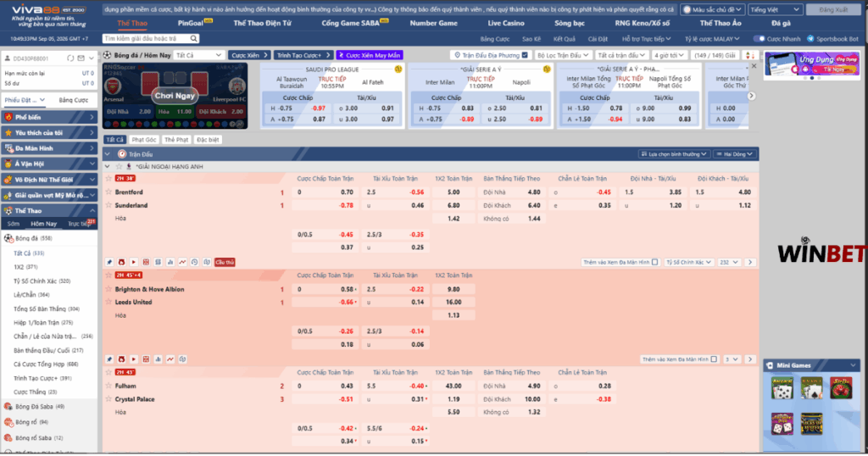
Task: Open the Number Game menu item
Action: 433,23
